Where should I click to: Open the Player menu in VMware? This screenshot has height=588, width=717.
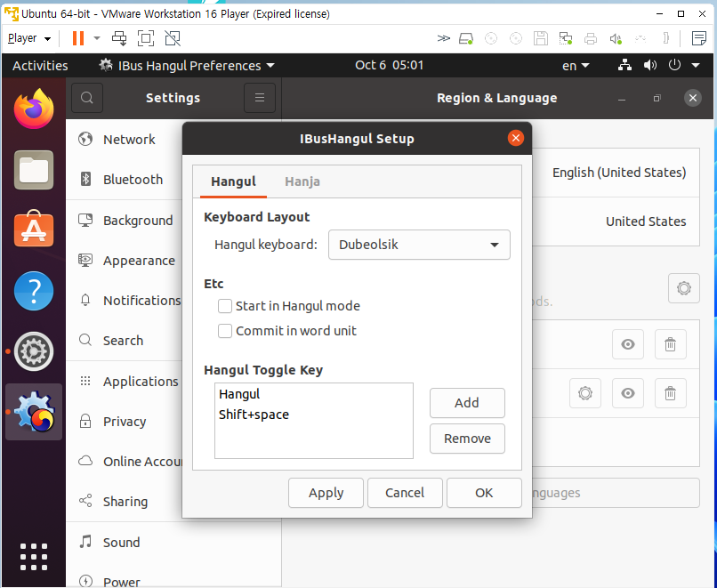tap(29, 38)
